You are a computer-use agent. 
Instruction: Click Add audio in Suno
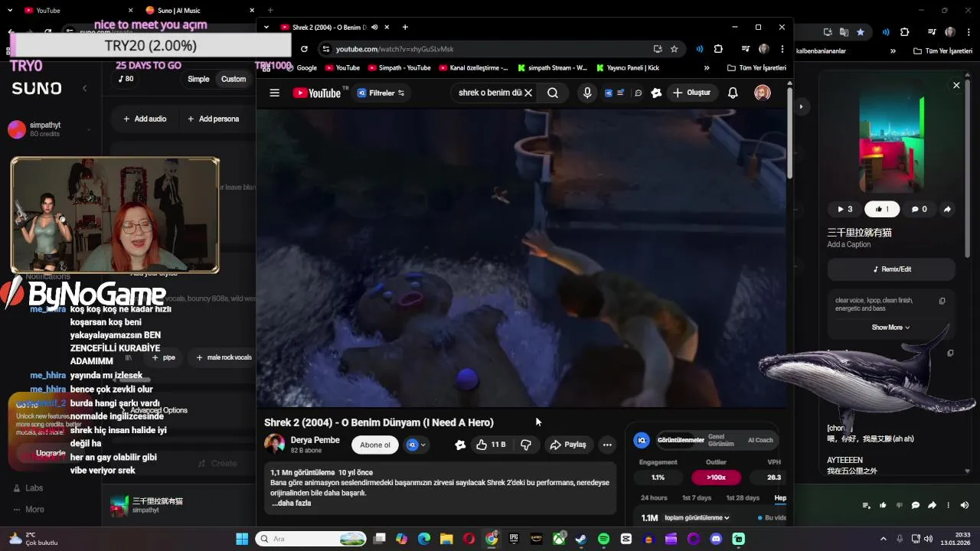point(145,119)
